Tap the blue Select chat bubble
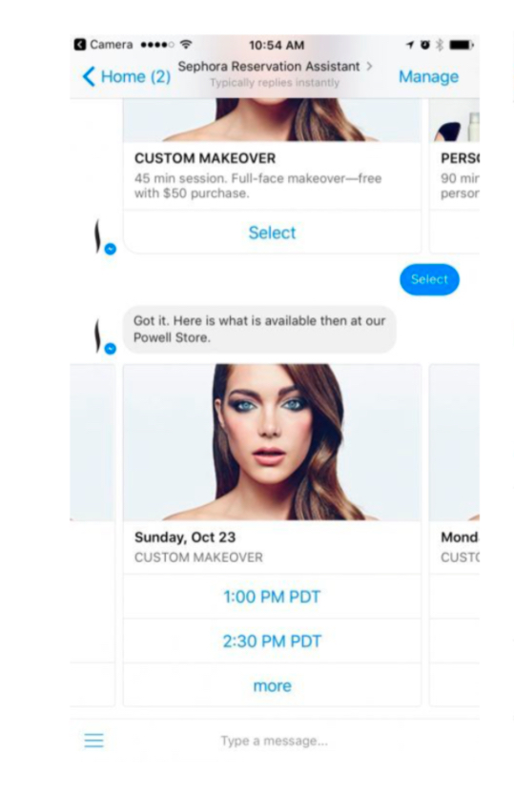The height and width of the screenshot is (812, 514). click(x=429, y=279)
